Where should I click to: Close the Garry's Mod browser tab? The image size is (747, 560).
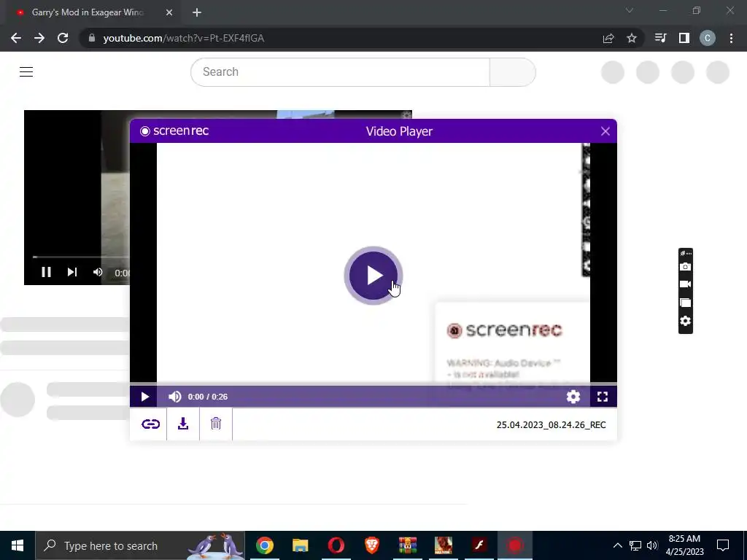(169, 12)
